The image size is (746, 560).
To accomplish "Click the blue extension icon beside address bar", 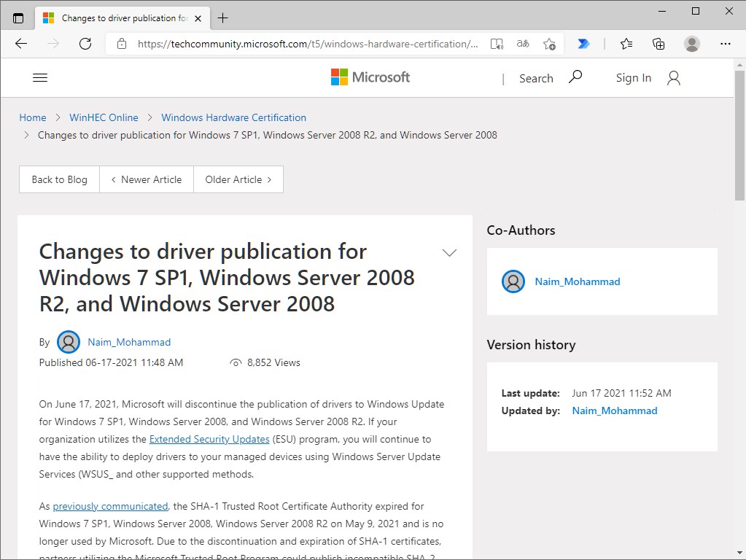I will click(x=583, y=44).
